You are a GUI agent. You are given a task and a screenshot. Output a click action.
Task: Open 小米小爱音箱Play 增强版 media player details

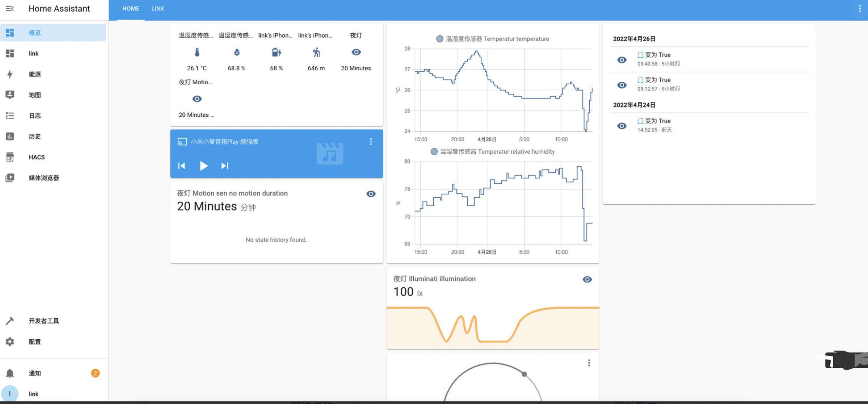(x=224, y=142)
